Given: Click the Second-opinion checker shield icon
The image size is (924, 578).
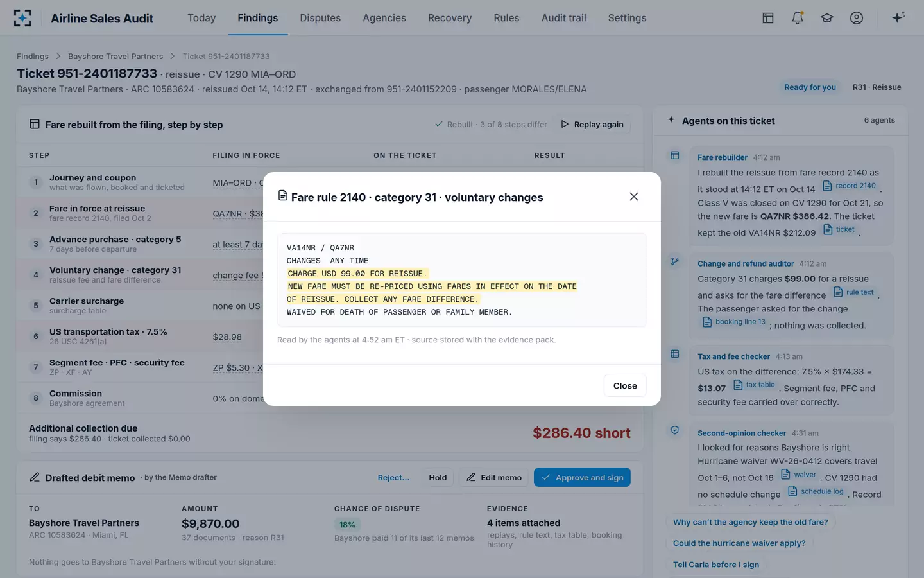Looking at the screenshot, I should tap(675, 430).
